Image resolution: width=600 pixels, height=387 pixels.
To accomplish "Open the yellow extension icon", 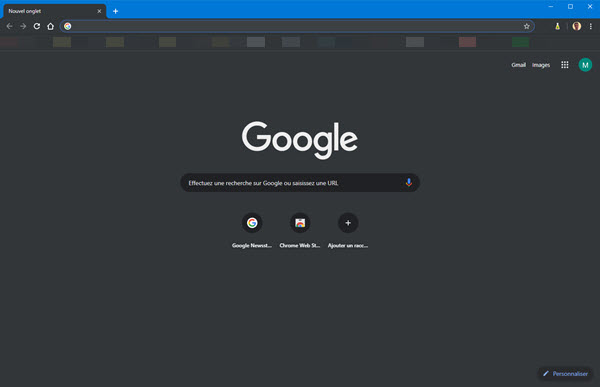I will 558,26.
